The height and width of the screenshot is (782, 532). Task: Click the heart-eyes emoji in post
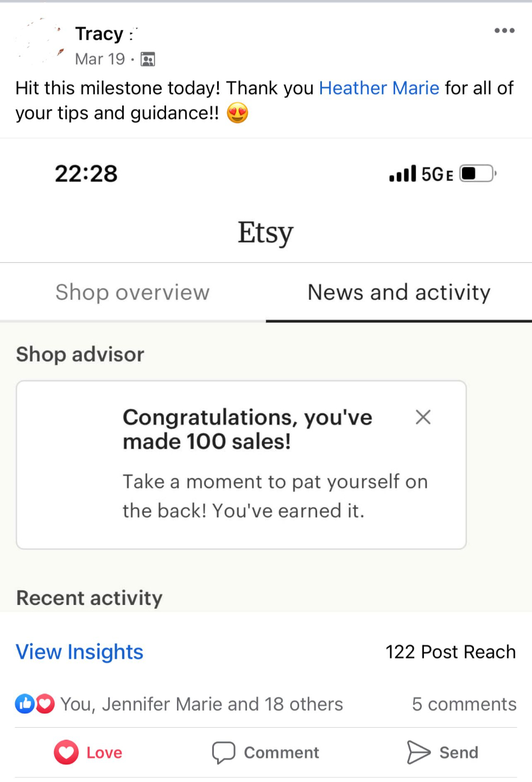click(237, 113)
